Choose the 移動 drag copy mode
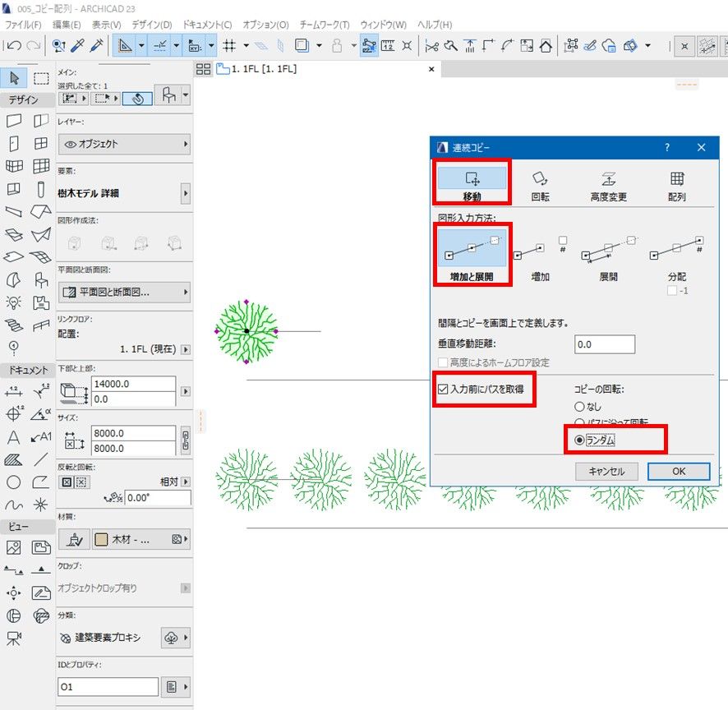Image resolution: width=728 pixels, height=710 pixels. [472, 184]
